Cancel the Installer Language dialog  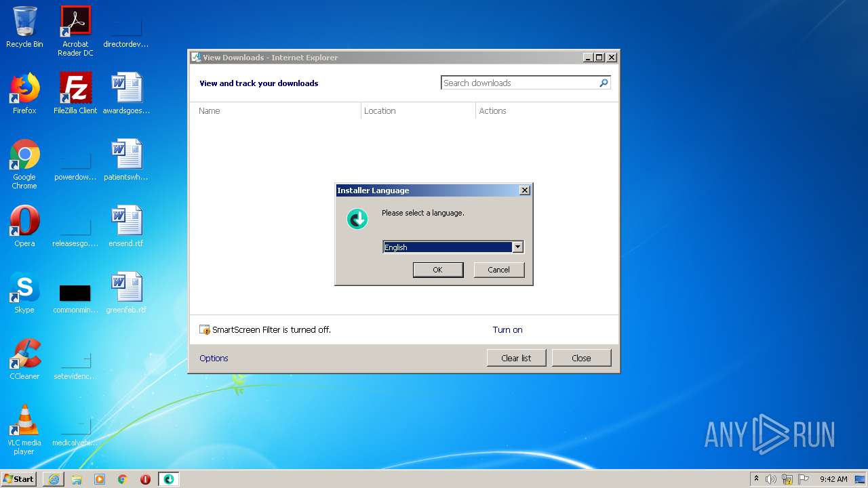pos(498,270)
